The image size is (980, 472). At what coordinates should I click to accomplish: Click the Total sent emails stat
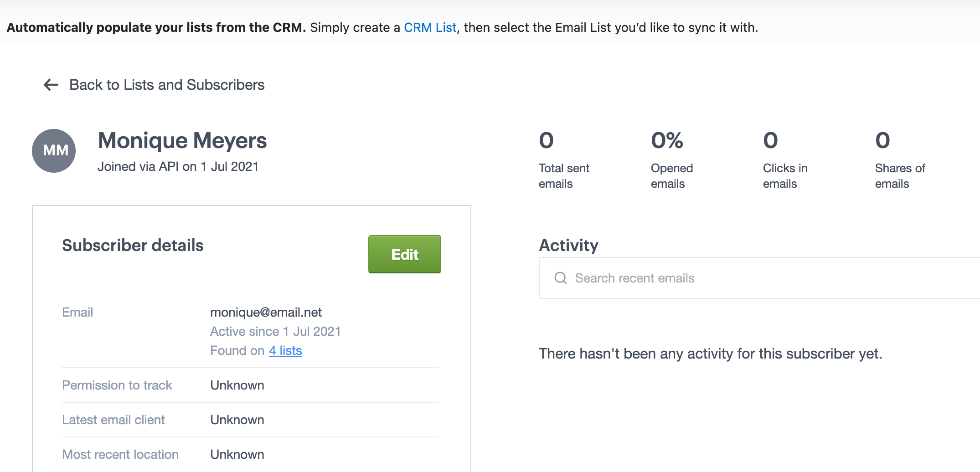tap(564, 159)
